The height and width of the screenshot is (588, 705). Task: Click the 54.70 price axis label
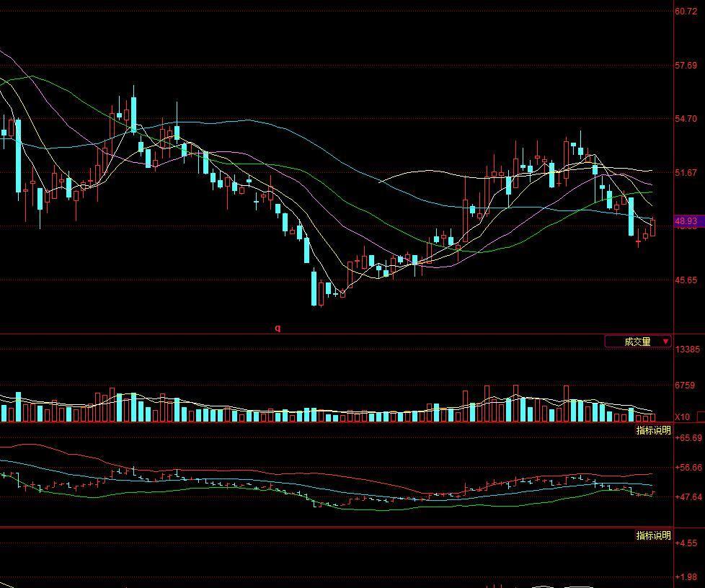[x=686, y=119]
